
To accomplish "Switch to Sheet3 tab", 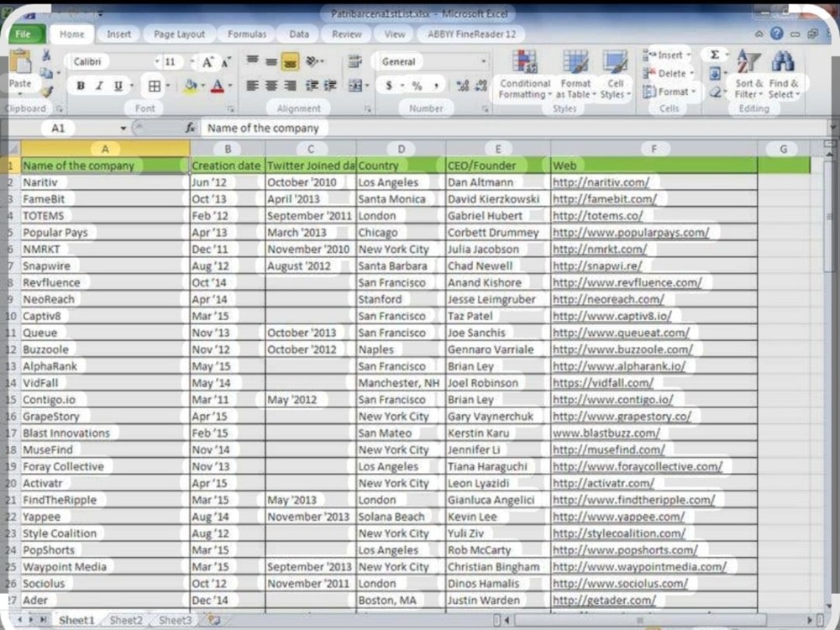I will pyautogui.click(x=175, y=620).
